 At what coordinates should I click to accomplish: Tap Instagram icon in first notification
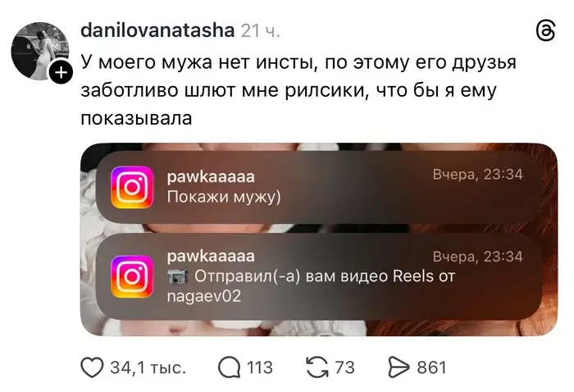[x=132, y=187]
